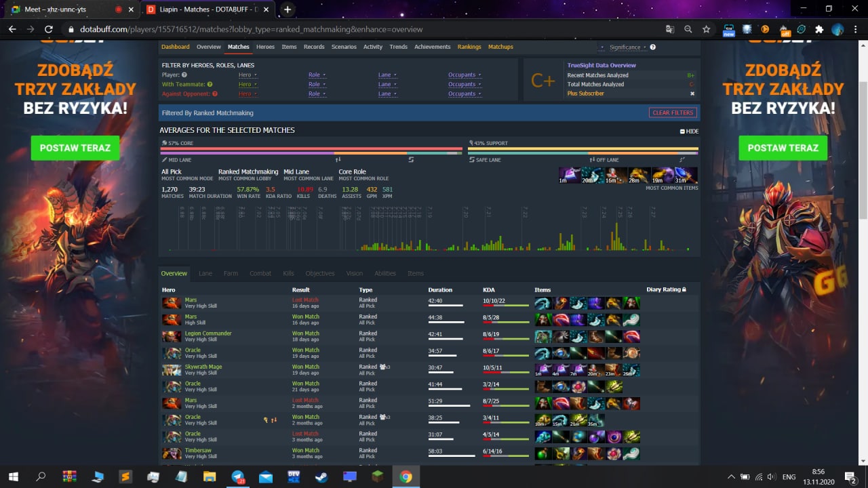Screen dimensions: 868x488
Task: Open the Player Lane filter dropdown
Action: click(387, 75)
